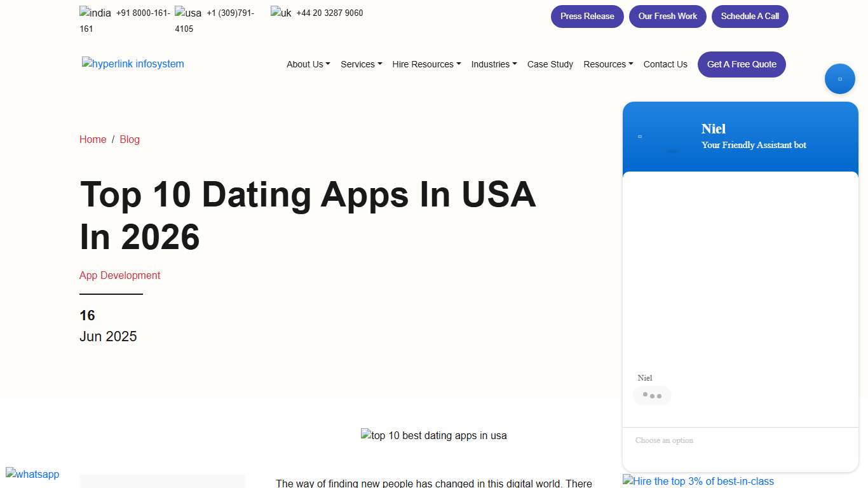This screenshot has width=868, height=488.
Task: Click Get A Free Quote
Action: point(741,64)
